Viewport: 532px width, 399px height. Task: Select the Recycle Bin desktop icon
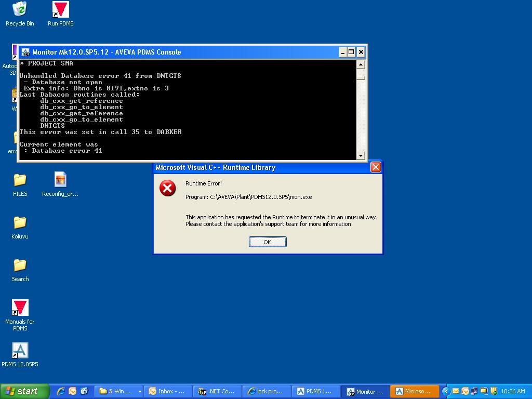[20, 14]
